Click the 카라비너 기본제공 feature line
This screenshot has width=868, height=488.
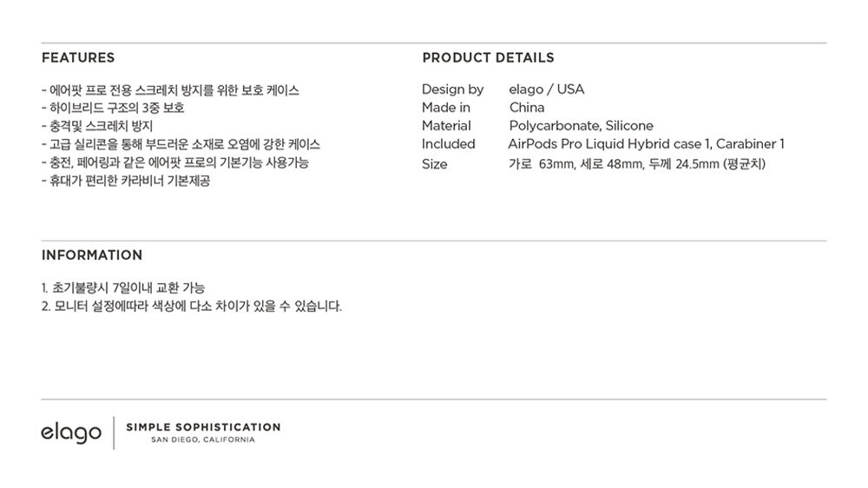coord(126,181)
